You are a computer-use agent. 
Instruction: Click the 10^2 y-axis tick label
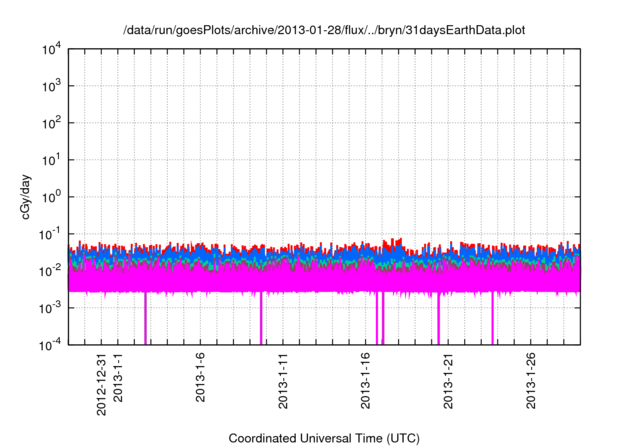click(51, 123)
